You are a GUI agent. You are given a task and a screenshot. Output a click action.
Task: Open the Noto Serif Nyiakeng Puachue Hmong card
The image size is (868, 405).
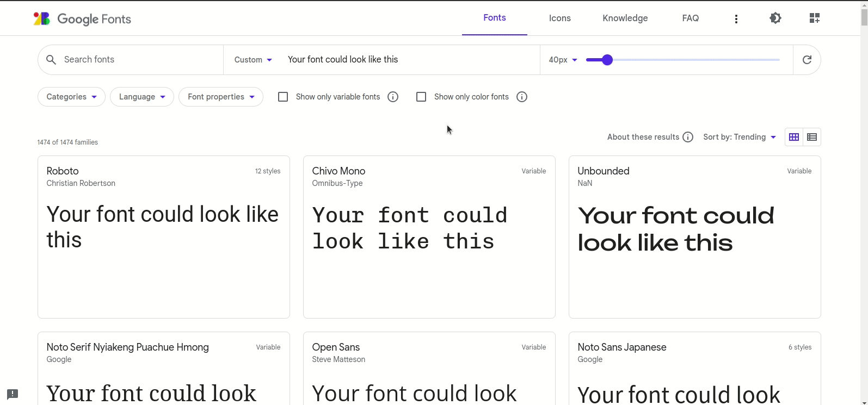pyautogui.click(x=164, y=369)
